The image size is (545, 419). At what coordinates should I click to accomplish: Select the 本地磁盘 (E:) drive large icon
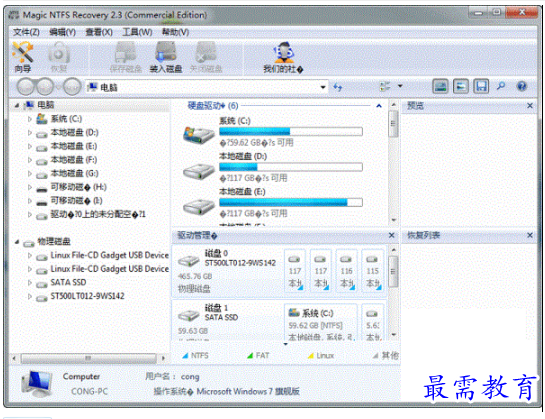(198, 207)
